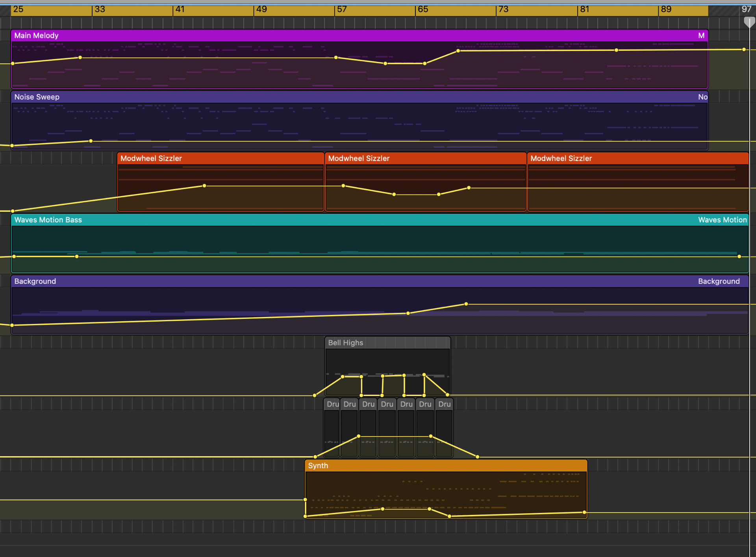Screen dimensions: 756x557
Task: Grab the playhead handle near bar 97
Action: click(x=749, y=22)
